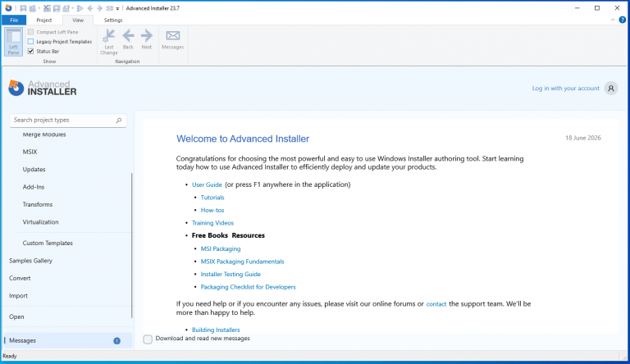Image resolution: width=630 pixels, height=364 pixels.
Task: Click the user account avatar icon
Action: (x=610, y=89)
